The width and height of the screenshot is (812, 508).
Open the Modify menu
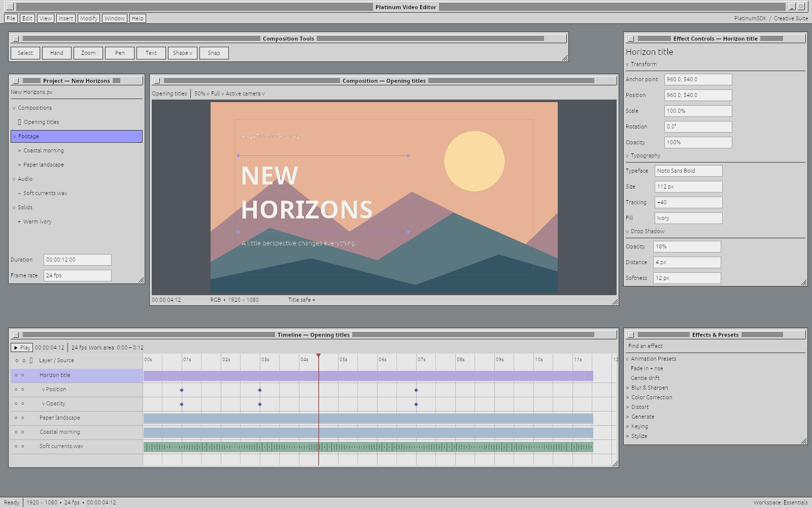pos(89,18)
